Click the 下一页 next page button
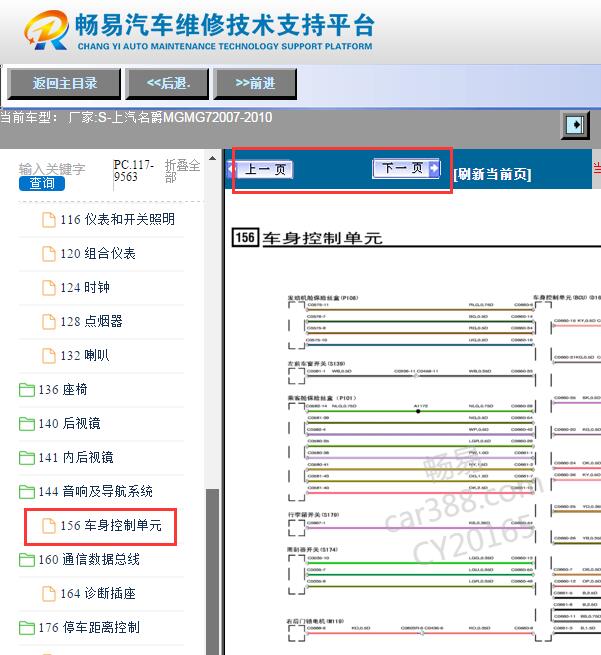Screen dimensions: 601x655 [406, 169]
